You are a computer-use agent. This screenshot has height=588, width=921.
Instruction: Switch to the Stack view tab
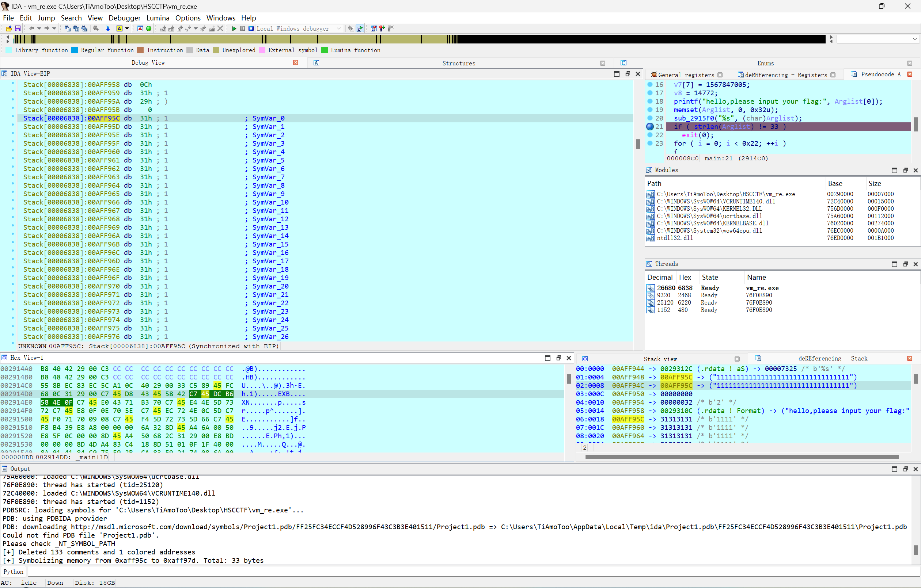click(x=660, y=359)
